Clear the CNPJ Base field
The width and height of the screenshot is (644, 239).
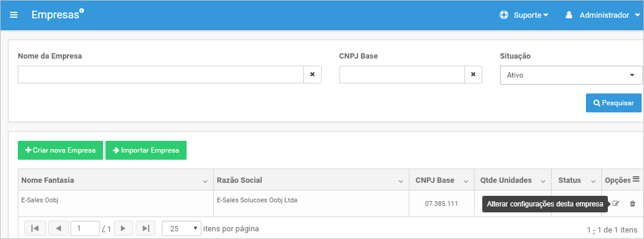click(x=473, y=75)
